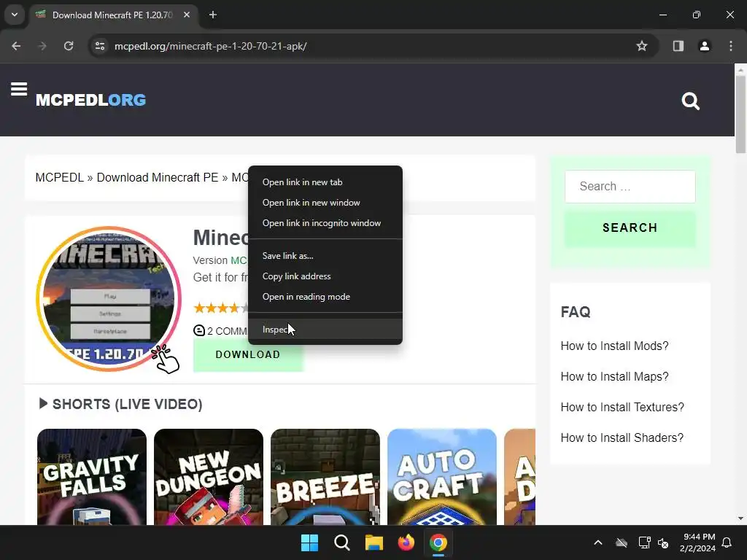
Task: Open a new browser tab
Action: point(213,15)
